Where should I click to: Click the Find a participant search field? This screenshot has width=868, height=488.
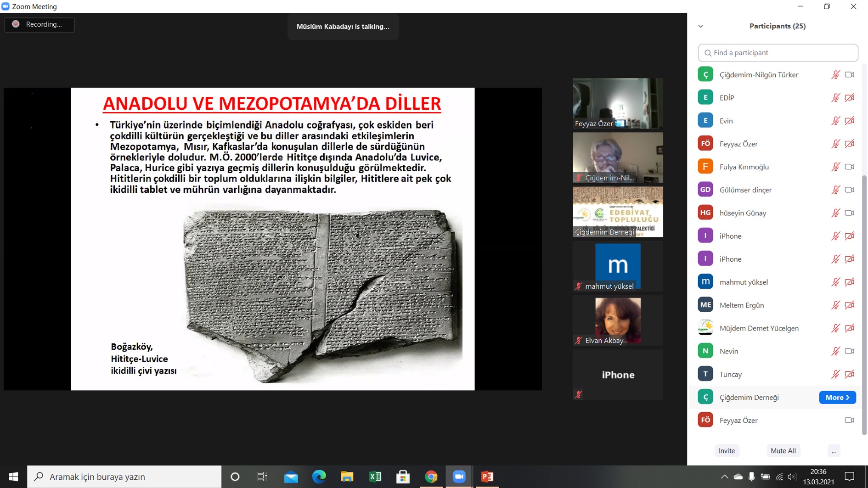pyautogui.click(x=778, y=53)
